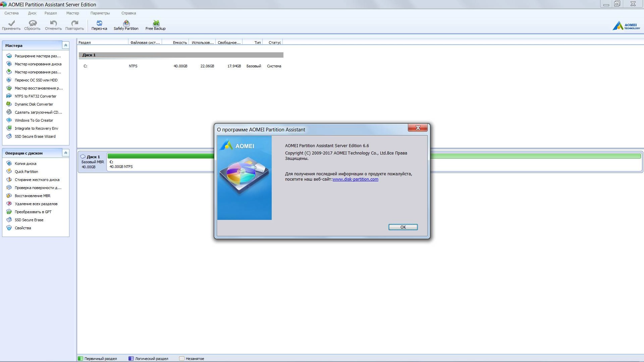Viewport: 644px width, 362px height.
Task: Click the Отменить (Undo) toolbar icon
Action: (x=53, y=25)
